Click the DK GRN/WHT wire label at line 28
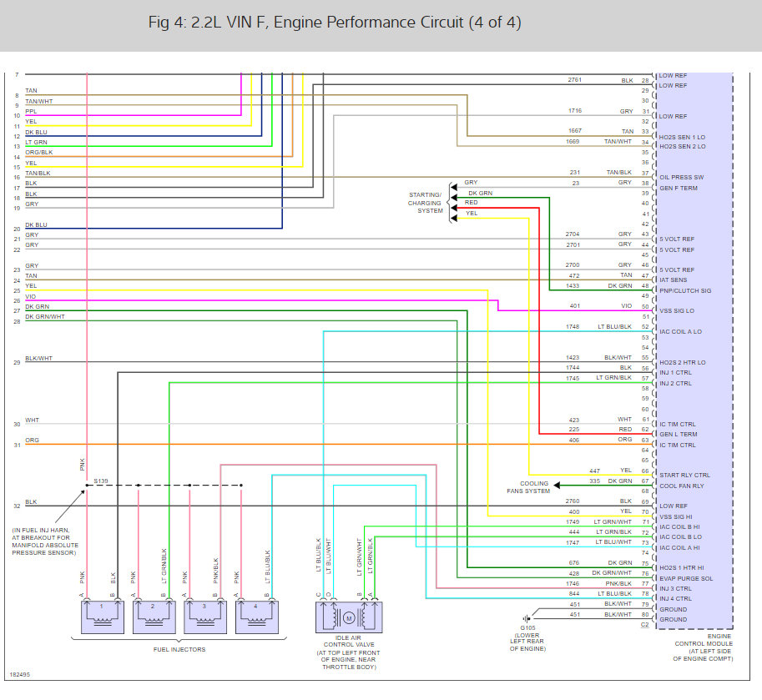Image resolution: width=762 pixels, height=700 pixels. pos(45,317)
